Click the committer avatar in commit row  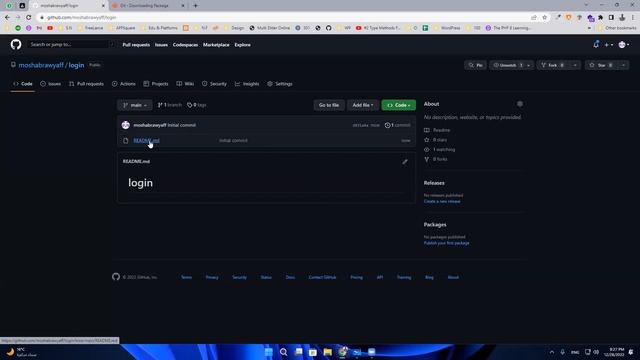point(126,125)
